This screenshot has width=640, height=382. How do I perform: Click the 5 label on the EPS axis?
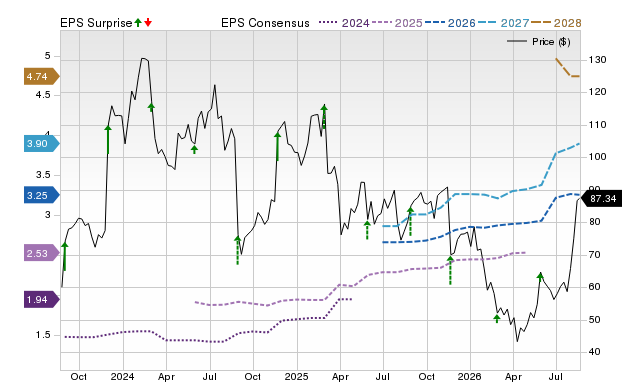click(x=47, y=56)
